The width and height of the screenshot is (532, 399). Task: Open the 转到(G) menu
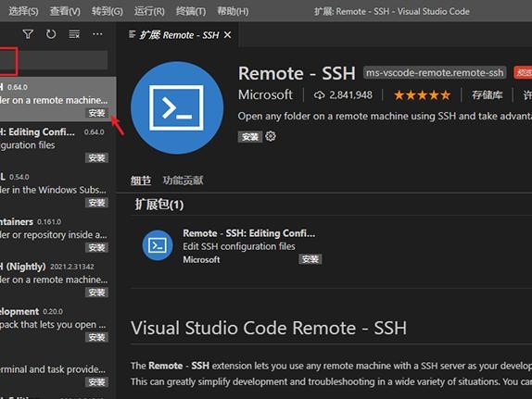[107, 11]
